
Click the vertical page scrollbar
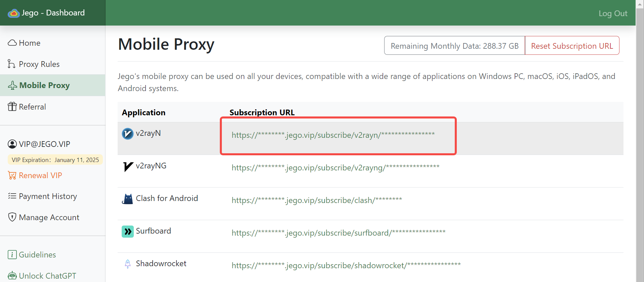[x=640, y=145]
